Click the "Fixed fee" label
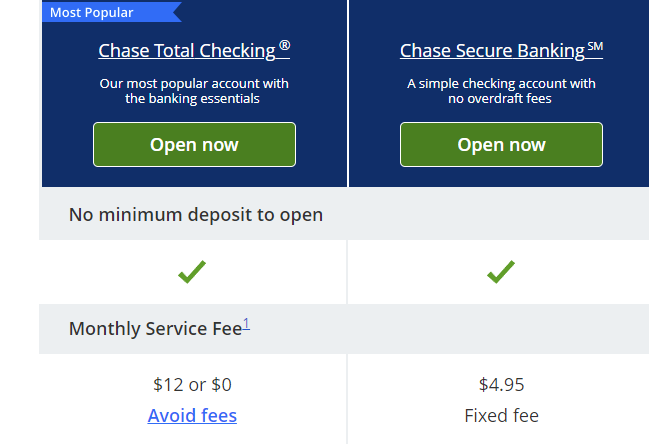This screenshot has height=444, width=649. tap(501, 415)
